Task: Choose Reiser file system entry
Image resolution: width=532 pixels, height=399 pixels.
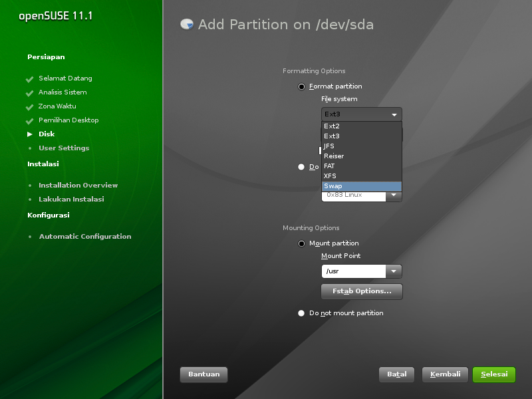Action: [x=361, y=156]
